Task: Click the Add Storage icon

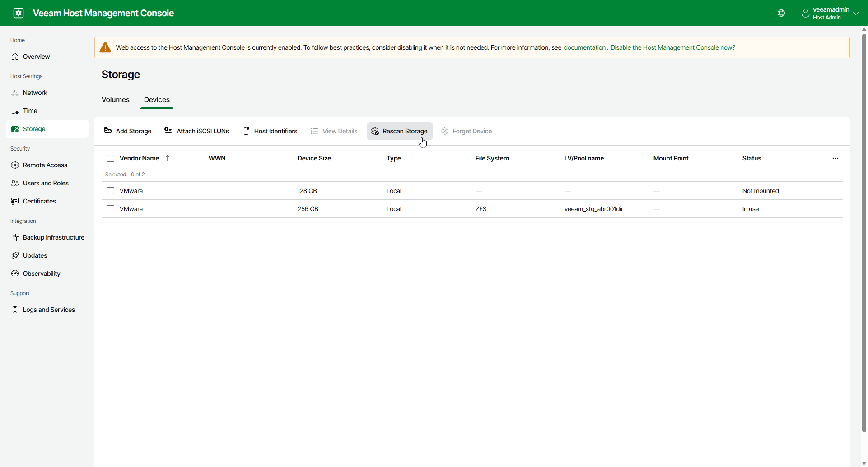Action: [x=108, y=131]
